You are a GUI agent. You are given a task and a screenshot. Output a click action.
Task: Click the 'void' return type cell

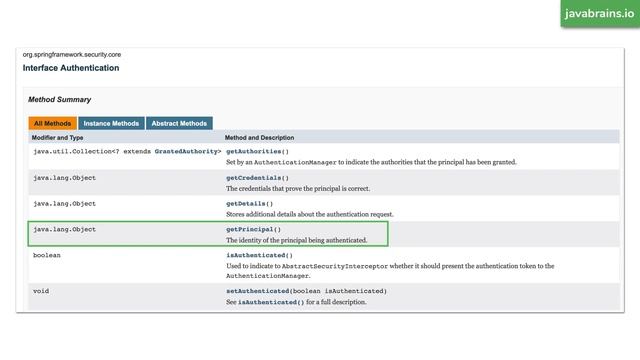pos(41,291)
